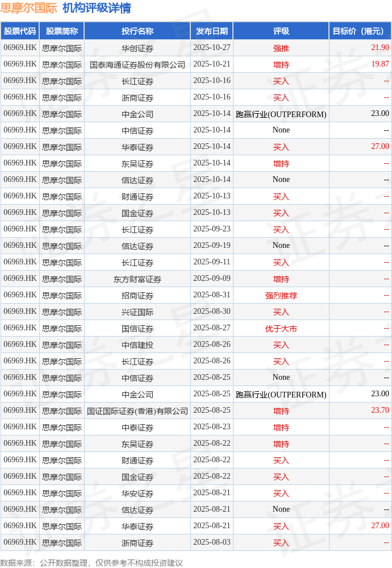Click 06969.HK in the 华创证券 row
Image resolution: width=392 pixels, height=568 pixels.
20,47
